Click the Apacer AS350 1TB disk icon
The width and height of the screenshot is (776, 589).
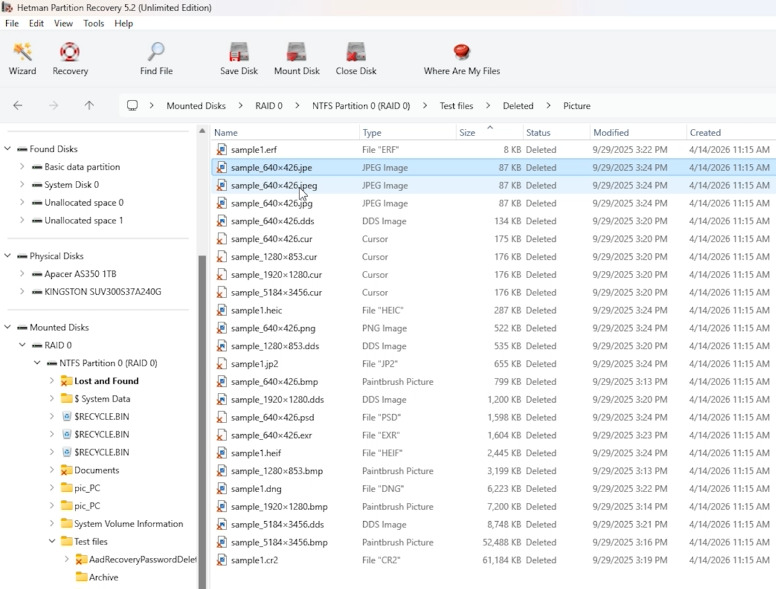[x=37, y=274]
